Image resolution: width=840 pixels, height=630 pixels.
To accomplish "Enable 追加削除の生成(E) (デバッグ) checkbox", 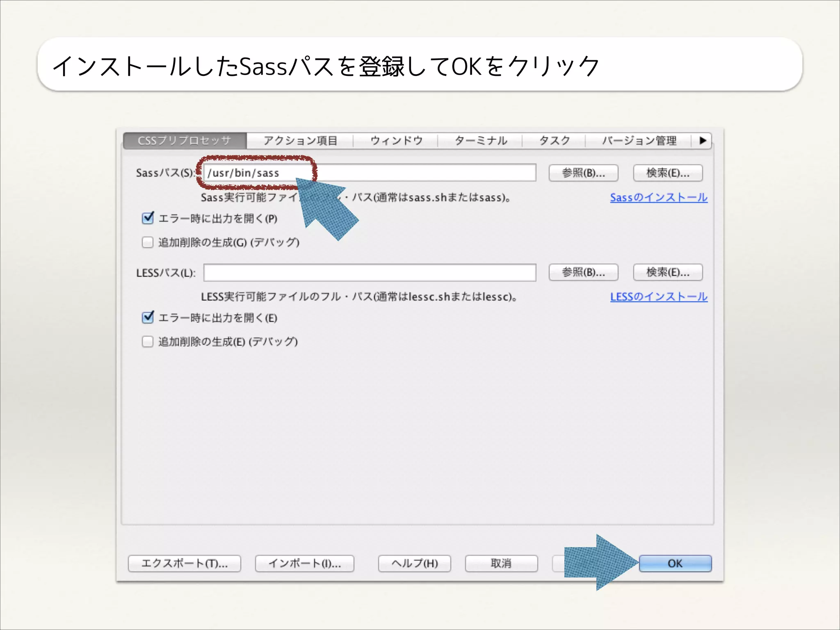I will click(x=148, y=342).
